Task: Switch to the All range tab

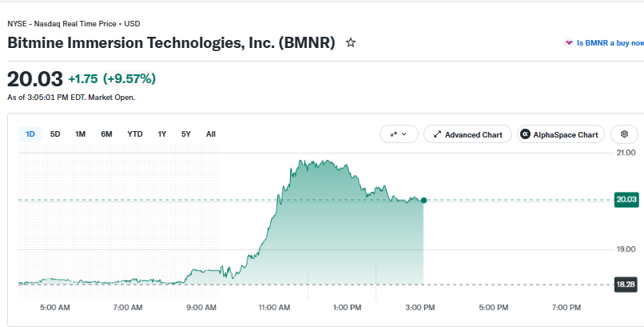Action: tap(211, 134)
